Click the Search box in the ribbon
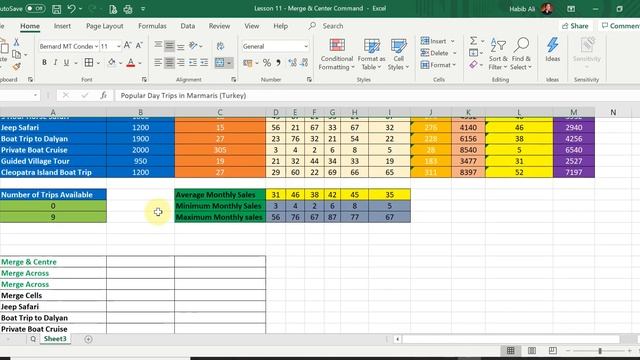The height and width of the screenshot is (360, 640). coord(333,26)
